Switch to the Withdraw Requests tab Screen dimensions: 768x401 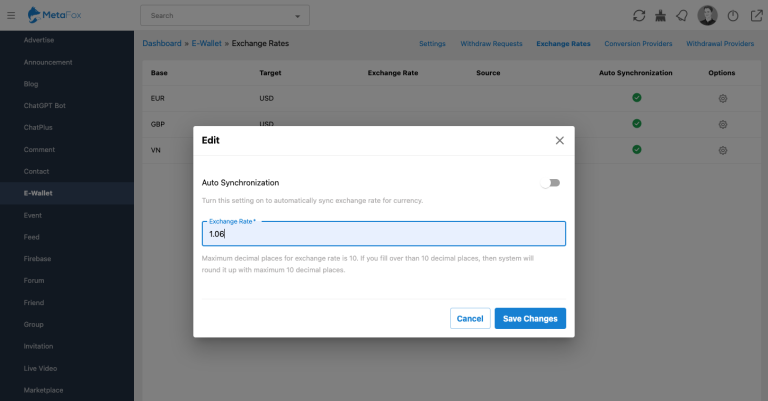pos(491,44)
